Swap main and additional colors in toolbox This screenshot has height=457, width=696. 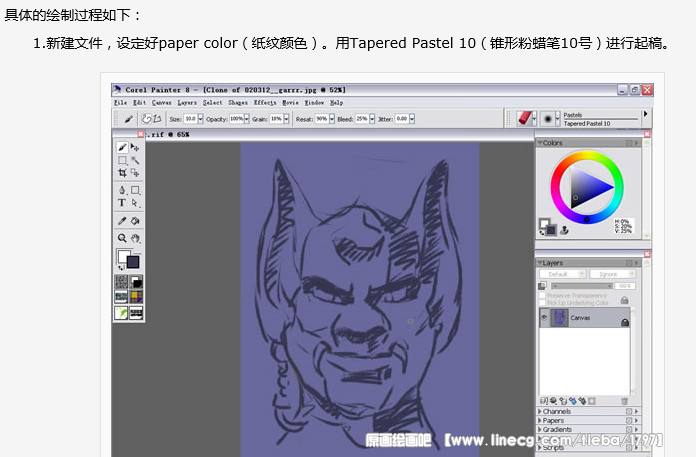coord(121,268)
